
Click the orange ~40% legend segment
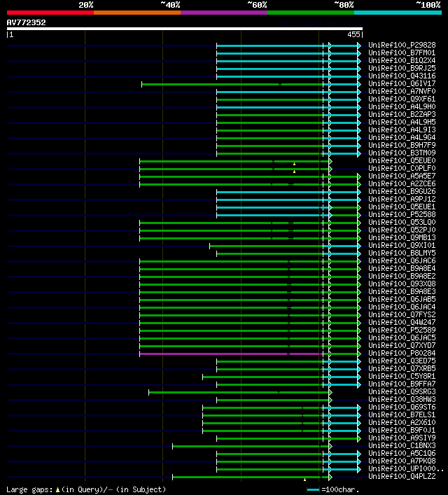point(137,13)
